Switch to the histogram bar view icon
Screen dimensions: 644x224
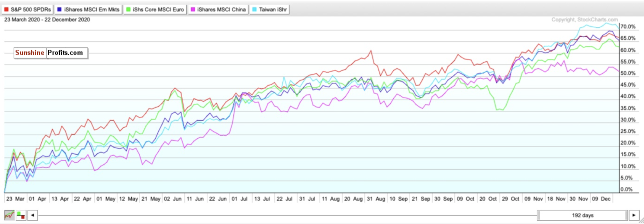point(21,215)
